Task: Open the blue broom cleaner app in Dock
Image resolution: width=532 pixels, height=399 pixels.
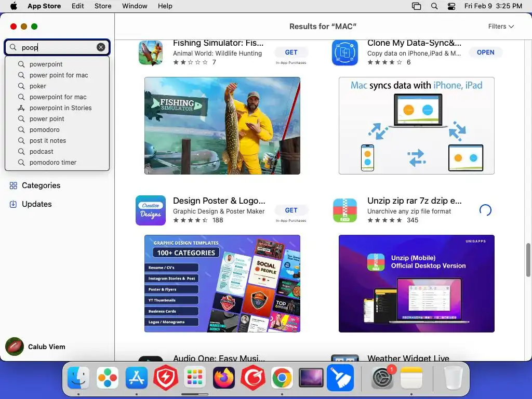Action: 340,377
